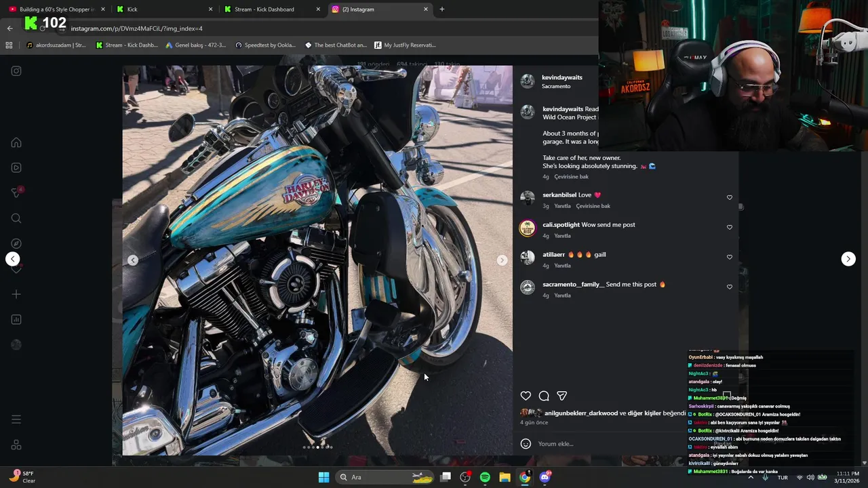The width and height of the screenshot is (868, 488).
Task: Reply to sacramento__family__'s comment
Action: pyautogui.click(x=562, y=296)
